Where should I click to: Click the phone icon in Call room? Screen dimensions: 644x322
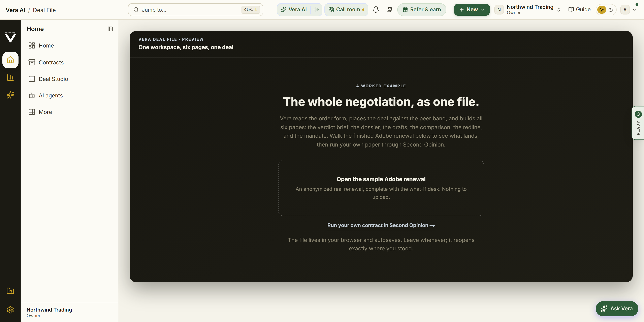pyautogui.click(x=331, y=10)
